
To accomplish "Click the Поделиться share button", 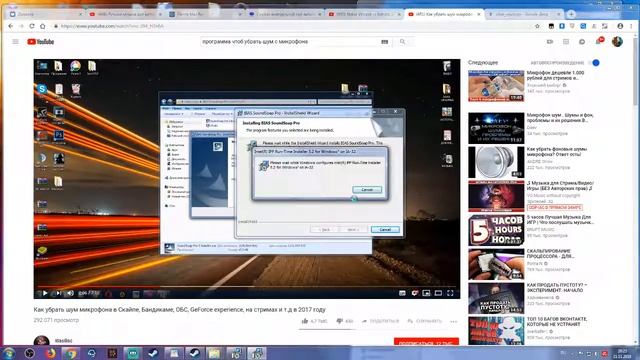I will coord(380,321).
